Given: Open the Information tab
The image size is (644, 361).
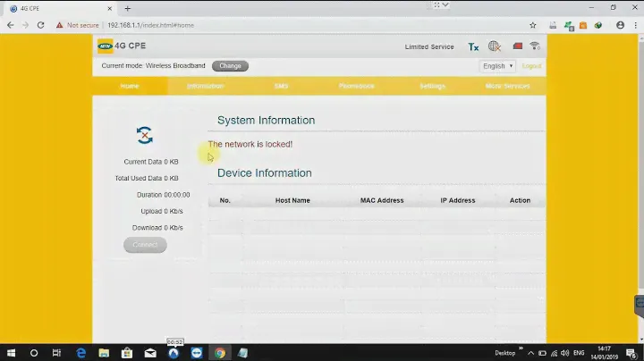Looking at the screenshot, I should click(205, 87).
